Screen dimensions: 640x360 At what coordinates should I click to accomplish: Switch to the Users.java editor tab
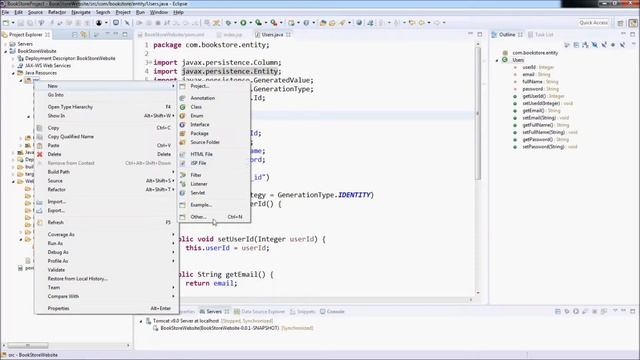272,35
